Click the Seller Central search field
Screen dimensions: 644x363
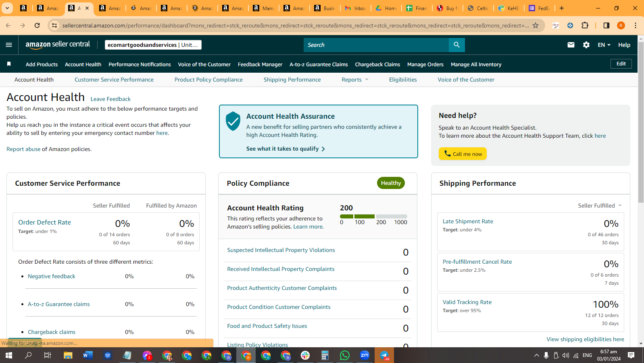[376, 45]
